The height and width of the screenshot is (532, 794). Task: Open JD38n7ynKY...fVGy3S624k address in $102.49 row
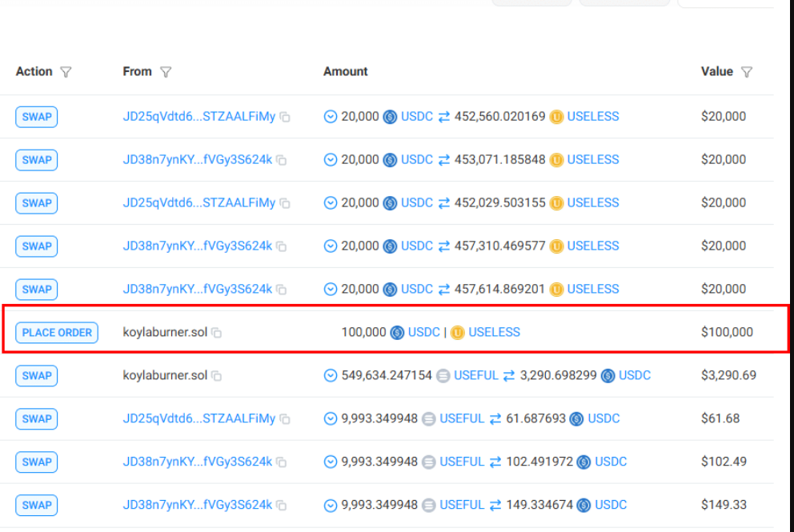pos(198,462)
